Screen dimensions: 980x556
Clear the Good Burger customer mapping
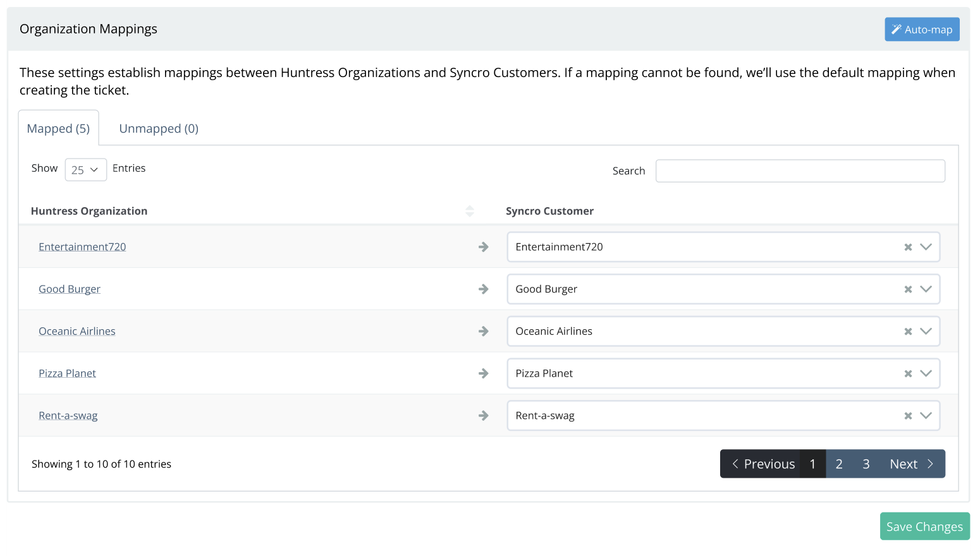(x=908, y=289)
